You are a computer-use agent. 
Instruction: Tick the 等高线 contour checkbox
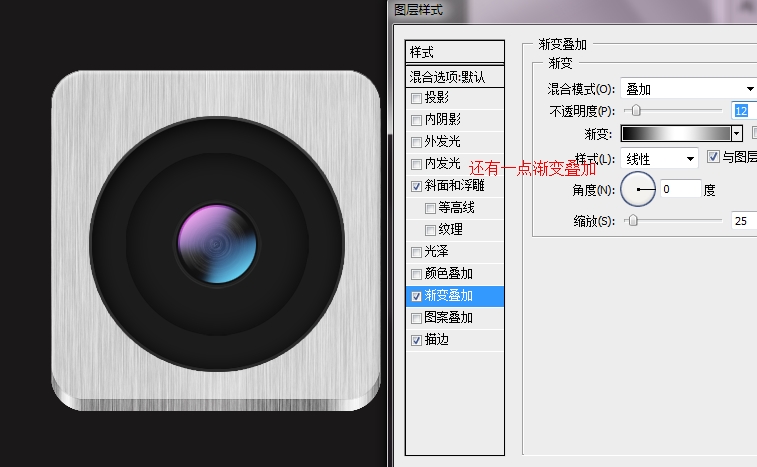(x=431, y=208)
